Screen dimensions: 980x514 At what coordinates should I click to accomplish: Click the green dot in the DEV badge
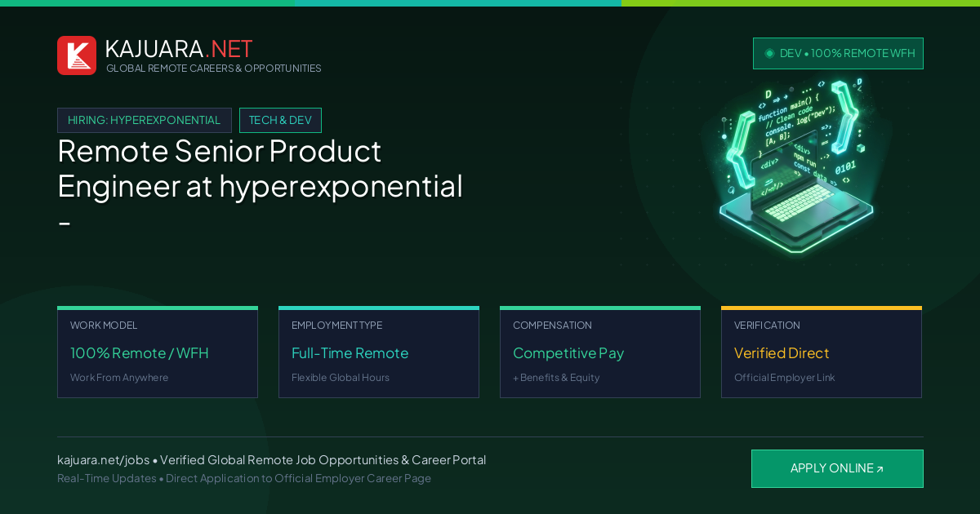[769, 53]
